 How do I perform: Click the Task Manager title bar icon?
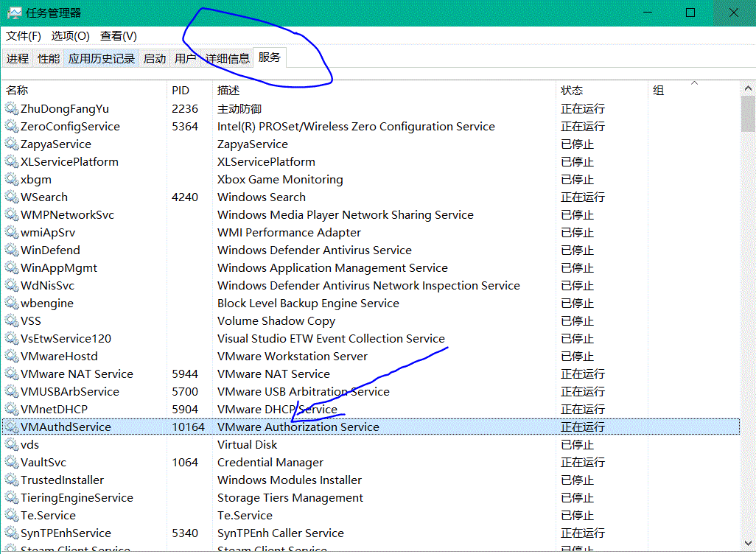(x=15, y=13)
